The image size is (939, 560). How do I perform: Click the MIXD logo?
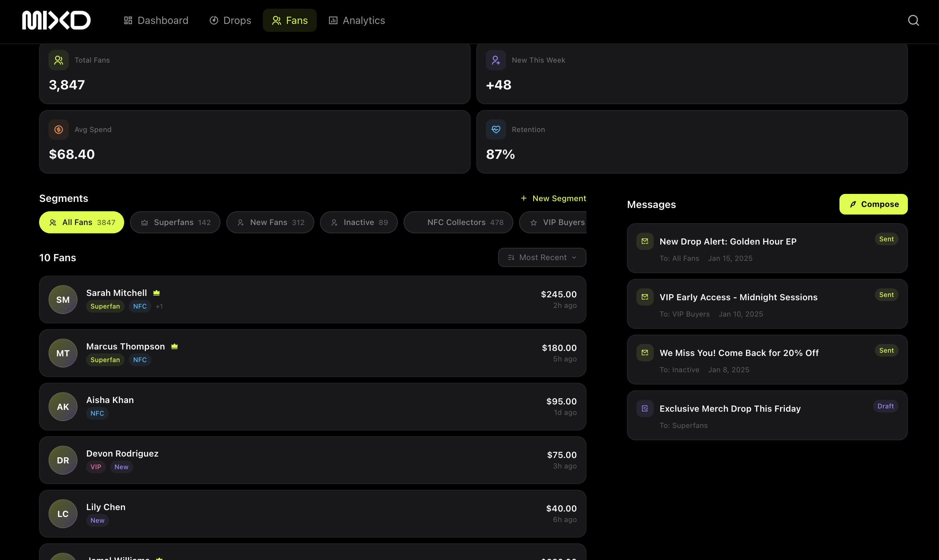point(56,20)
